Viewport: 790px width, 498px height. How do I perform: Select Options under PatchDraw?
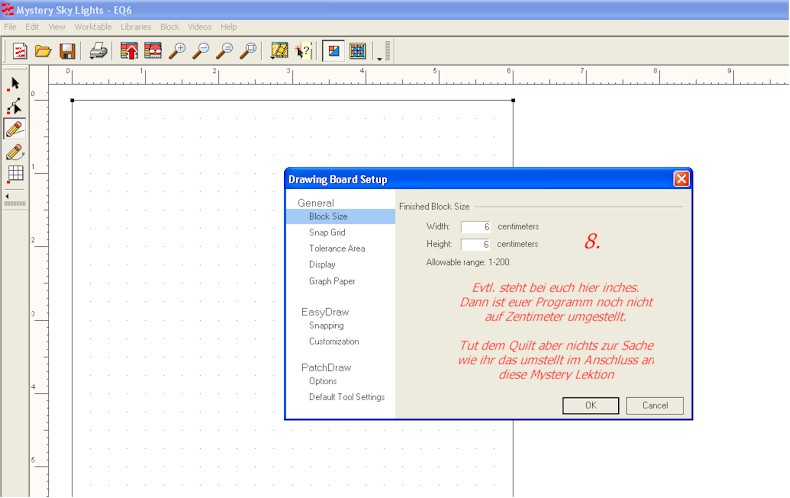323,381
